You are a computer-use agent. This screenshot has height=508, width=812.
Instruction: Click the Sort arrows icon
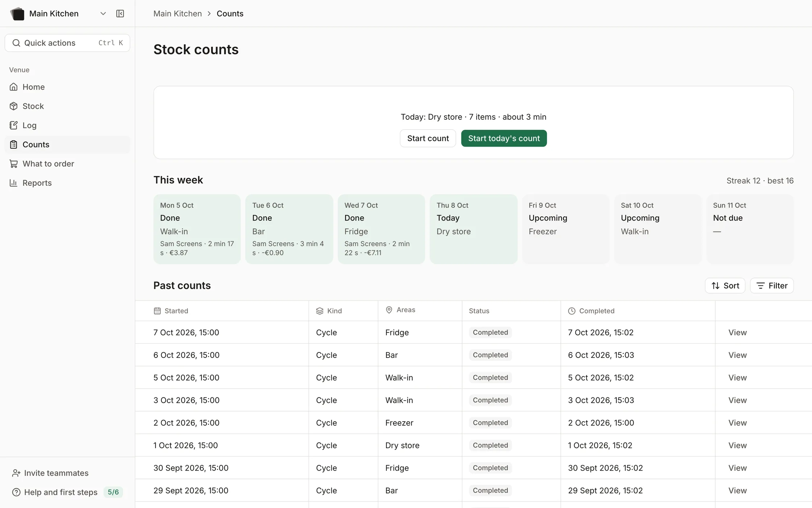(x=715, y=286)
